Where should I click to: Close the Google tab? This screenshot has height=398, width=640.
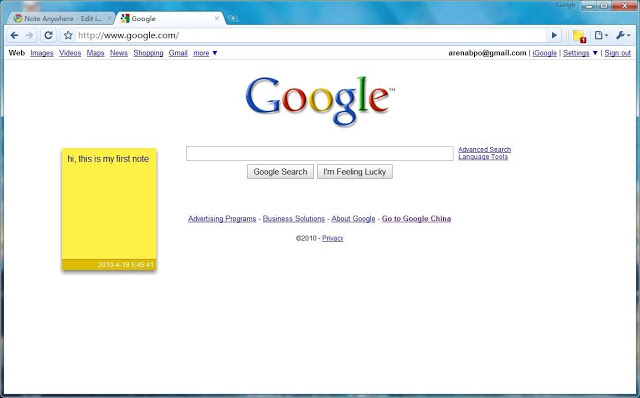[217, 18]
